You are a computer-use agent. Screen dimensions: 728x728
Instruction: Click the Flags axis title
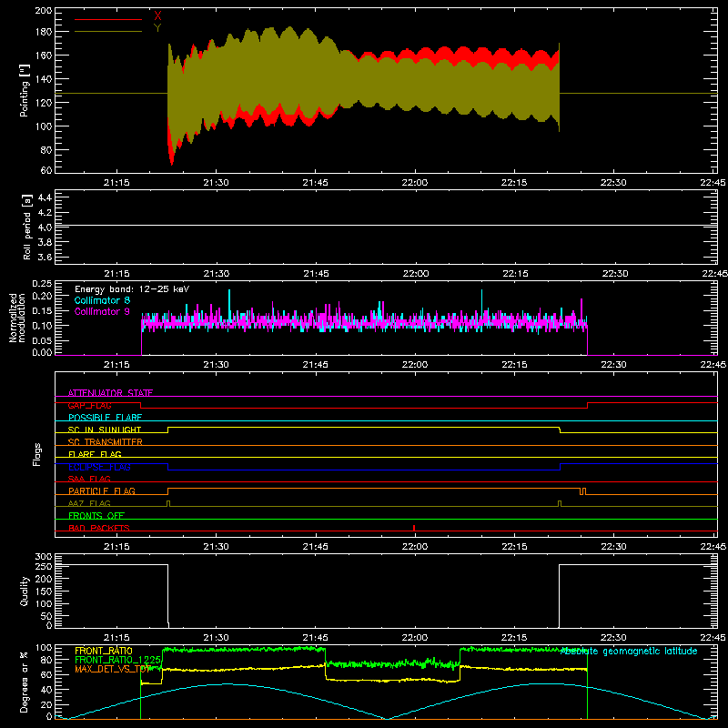pyautogui.click(x=37, y=454)
